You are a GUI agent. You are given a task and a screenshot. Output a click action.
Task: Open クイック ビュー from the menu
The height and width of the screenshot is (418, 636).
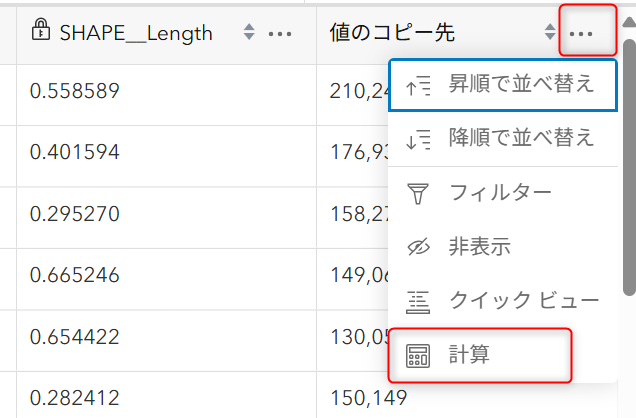click(x=503, y=301)
